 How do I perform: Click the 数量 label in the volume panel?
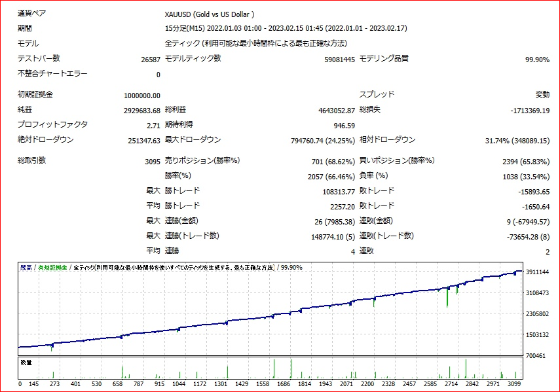click(26, 362)
